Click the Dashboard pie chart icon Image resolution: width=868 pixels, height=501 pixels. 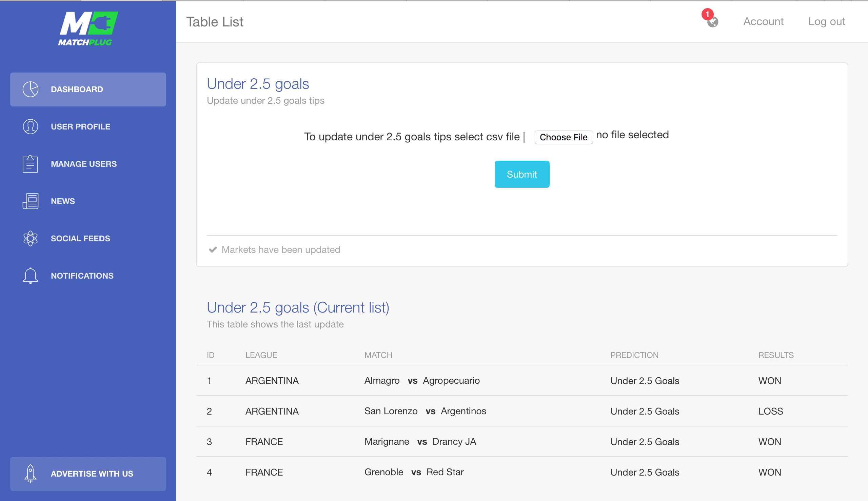[x=30, y=89]
